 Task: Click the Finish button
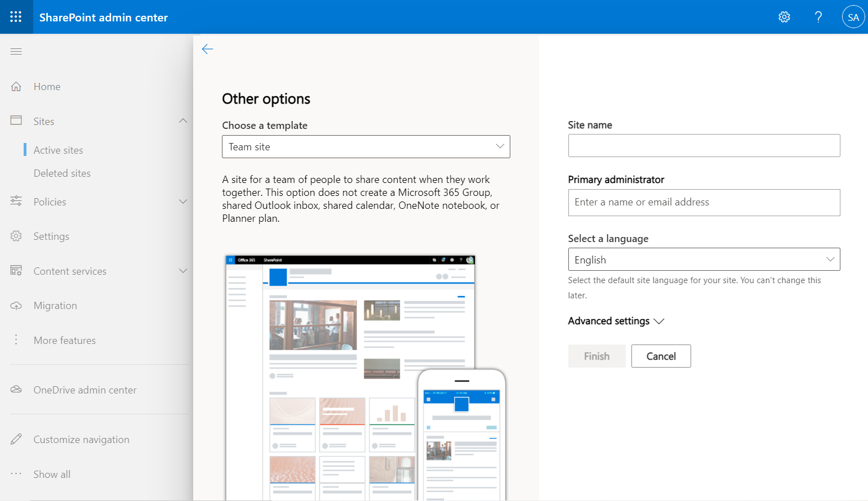[597, 356]
